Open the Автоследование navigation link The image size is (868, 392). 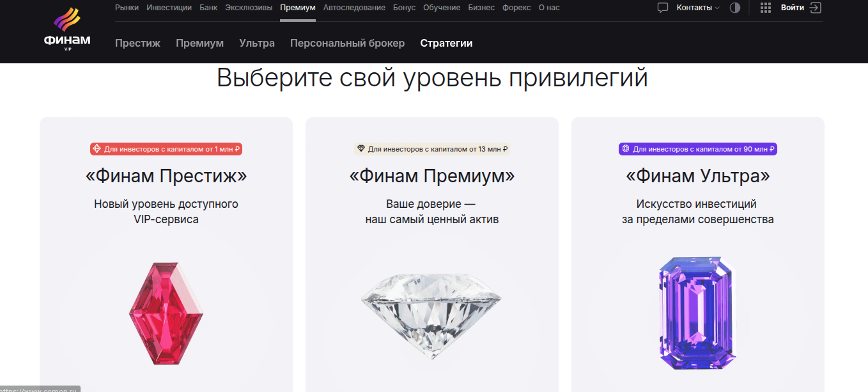tap(354, 7)
